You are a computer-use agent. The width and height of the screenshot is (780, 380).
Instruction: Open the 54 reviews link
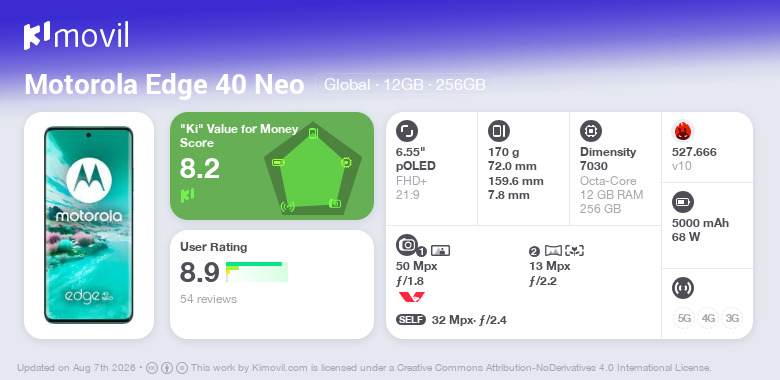point(208,299)
